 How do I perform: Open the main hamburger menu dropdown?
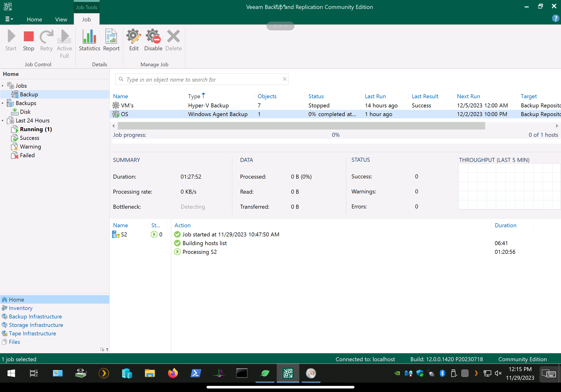(x=9, y=19)
